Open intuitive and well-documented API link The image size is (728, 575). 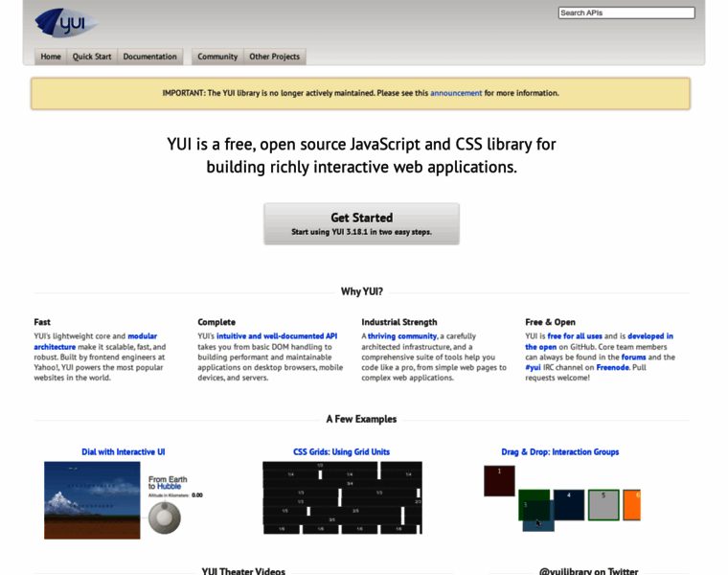[x=277, y=336]
